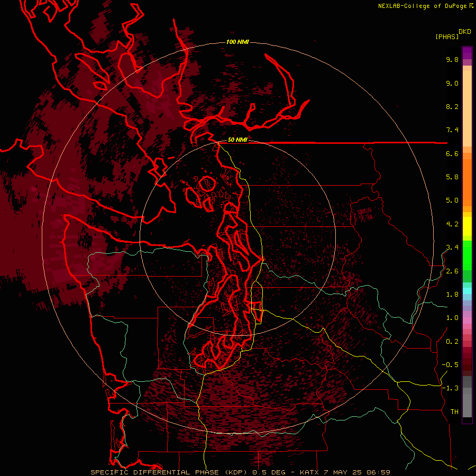Click the 0.2 value on the color scale

[452, 342]
